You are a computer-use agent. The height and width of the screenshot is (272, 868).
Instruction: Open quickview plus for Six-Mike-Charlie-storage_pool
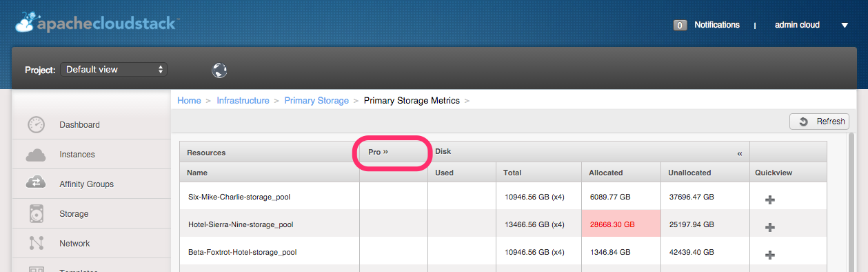770,200
